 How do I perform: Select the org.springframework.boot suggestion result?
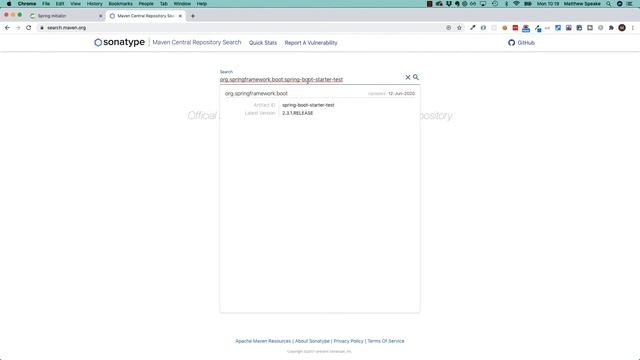click(320, 103)
